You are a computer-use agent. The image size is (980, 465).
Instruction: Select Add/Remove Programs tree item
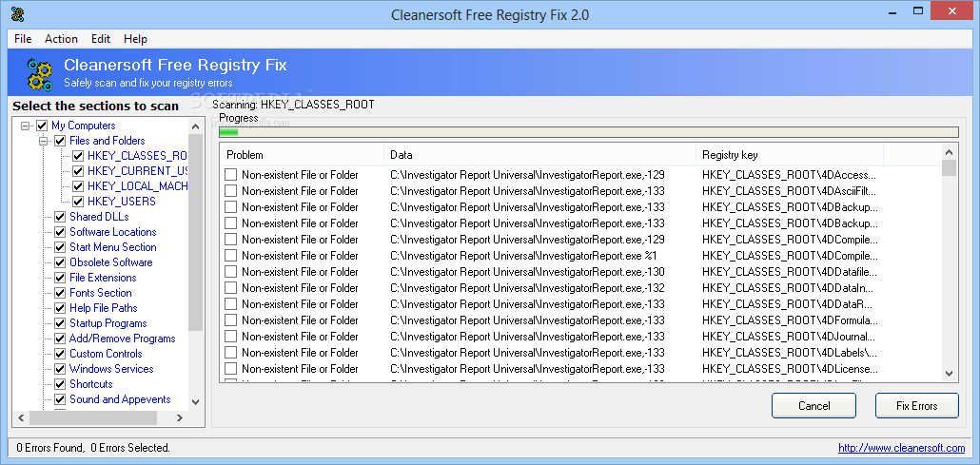123,339
